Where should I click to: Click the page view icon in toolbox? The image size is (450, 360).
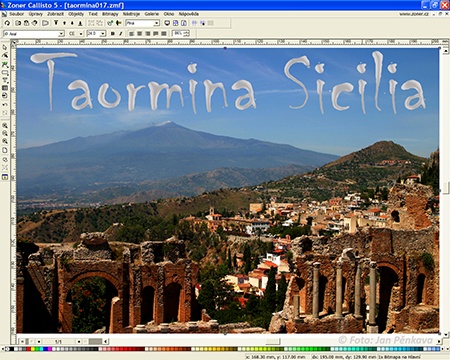[x=5, y=150]
